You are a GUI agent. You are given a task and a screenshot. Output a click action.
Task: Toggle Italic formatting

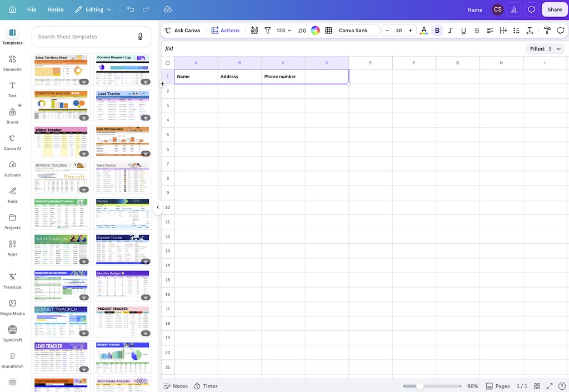click(450, 31)
